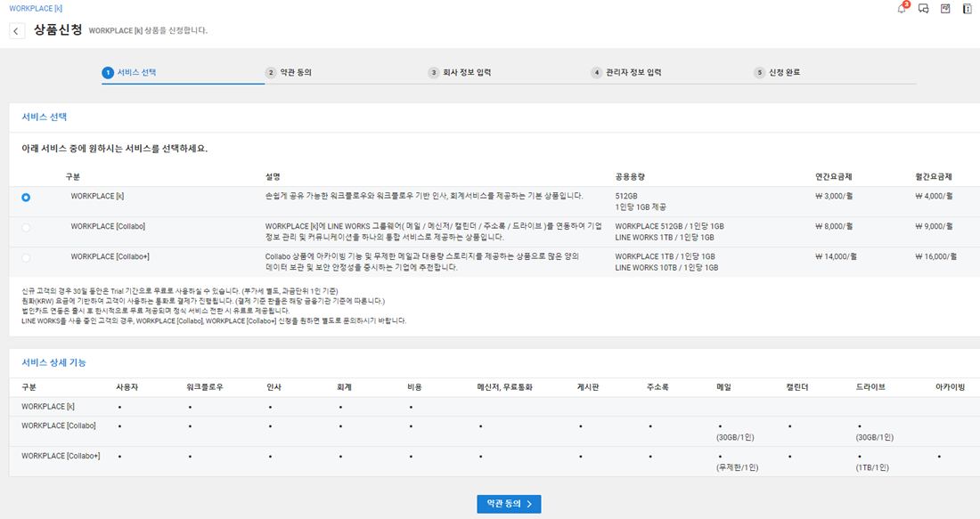Click the ₩ 4,000/월 monthly price

tap(934, 196)
